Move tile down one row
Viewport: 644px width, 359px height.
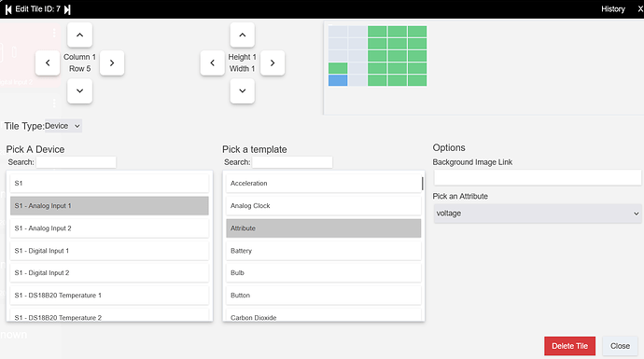point(79,91)
